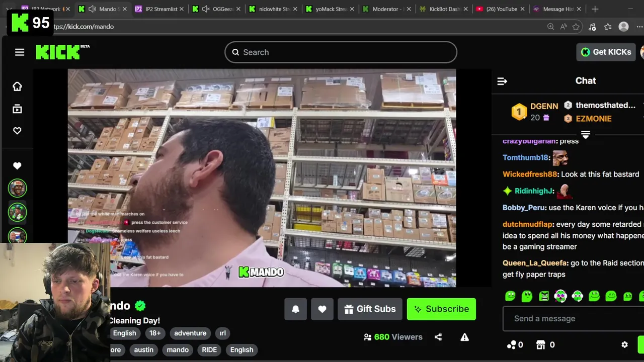
Task: Select the RIDE tag
Action: (209, 349)
